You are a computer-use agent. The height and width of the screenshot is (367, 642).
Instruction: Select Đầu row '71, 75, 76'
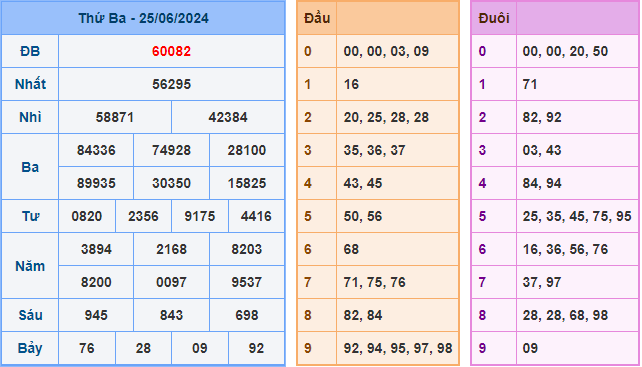[375, 283]
